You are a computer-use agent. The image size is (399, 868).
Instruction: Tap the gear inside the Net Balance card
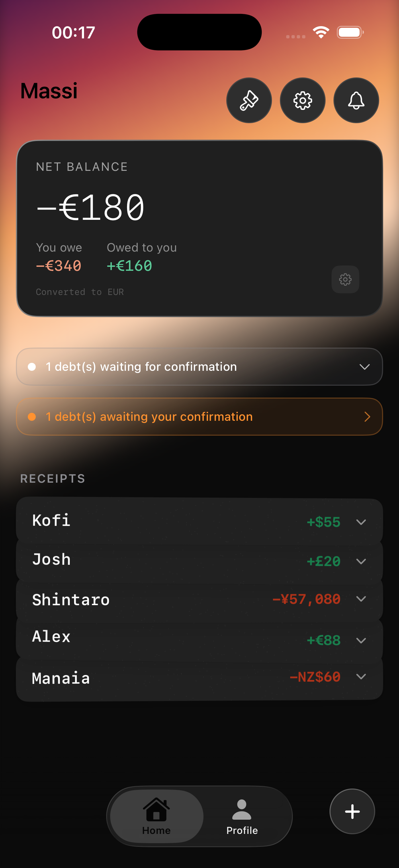click(x=345, y=279)
